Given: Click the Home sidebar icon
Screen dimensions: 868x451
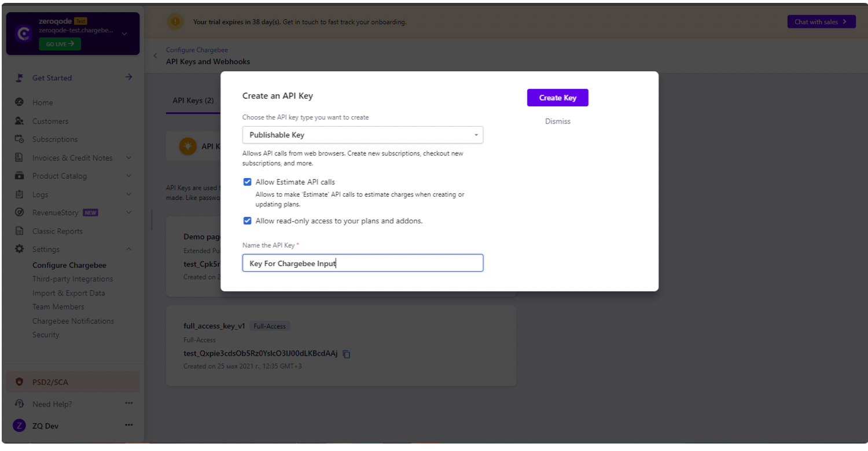Looking at the screenshot, I should pos(19,102).
